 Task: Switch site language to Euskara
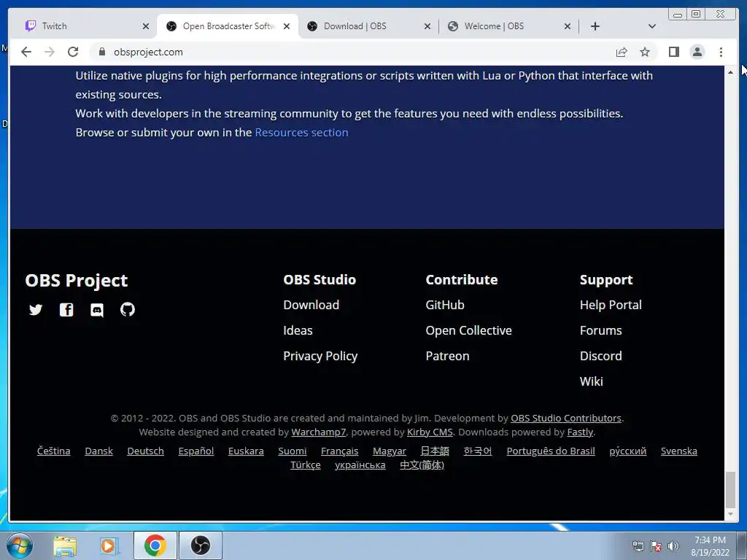(x=246, y=451)
